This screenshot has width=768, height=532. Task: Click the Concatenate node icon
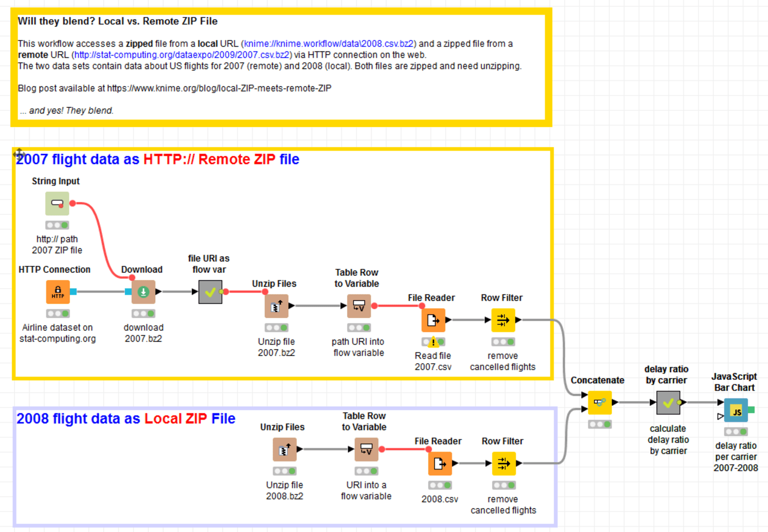(x=599, y=402)
